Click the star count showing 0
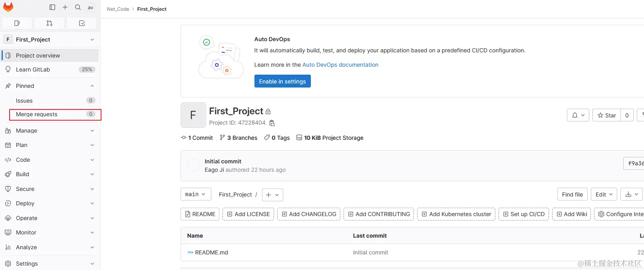 627,115
